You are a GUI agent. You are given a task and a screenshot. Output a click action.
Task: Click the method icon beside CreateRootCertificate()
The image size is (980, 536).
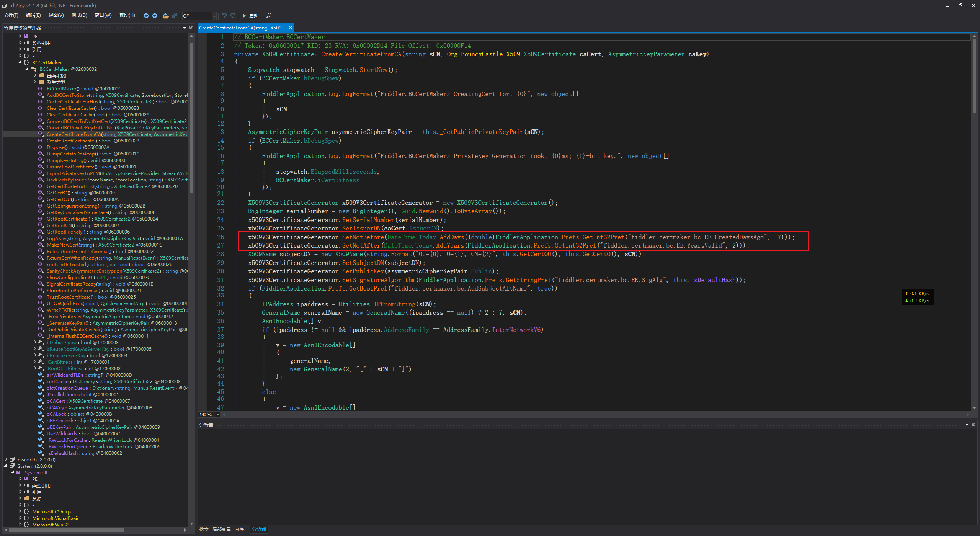[x=41, y=141]
